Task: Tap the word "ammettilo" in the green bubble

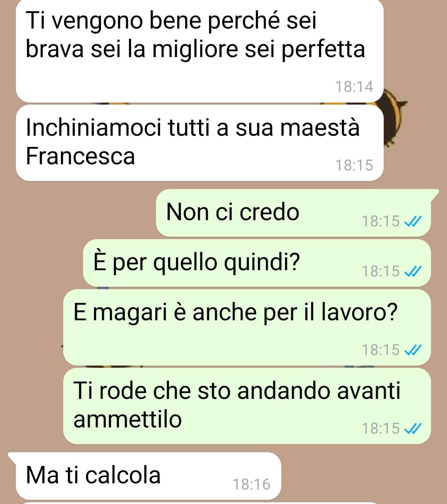Action: (x=127, y=419)
